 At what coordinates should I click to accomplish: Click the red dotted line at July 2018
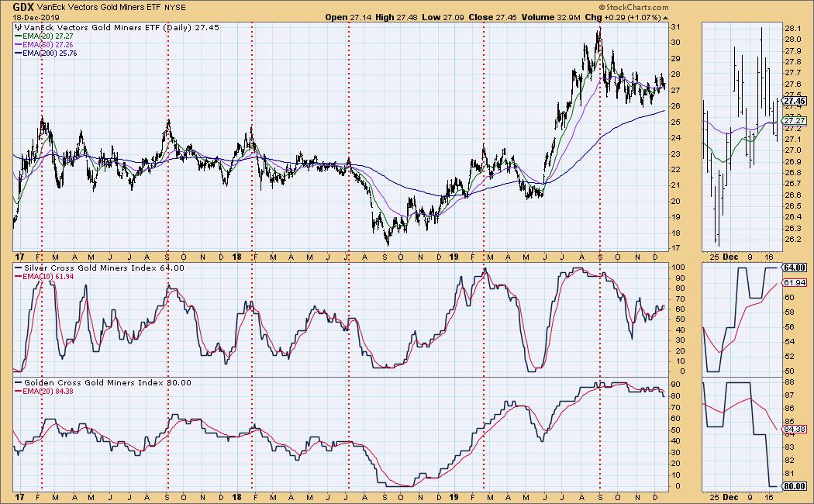(x=348, y=257)
